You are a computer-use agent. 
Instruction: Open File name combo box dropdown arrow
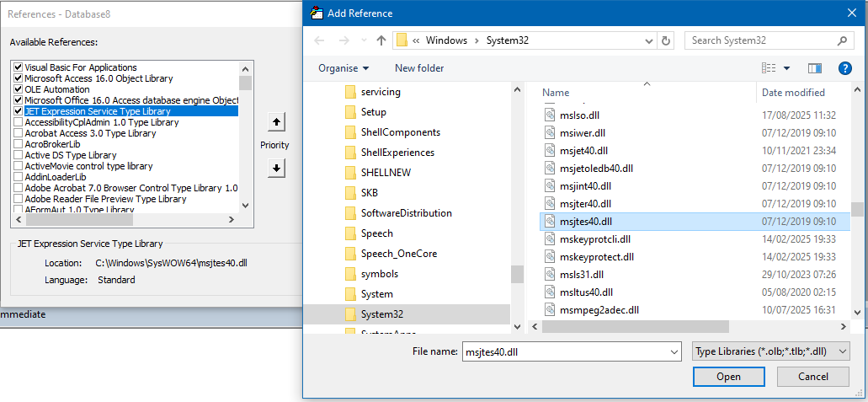pyautogui.click(x=674, y=351)
